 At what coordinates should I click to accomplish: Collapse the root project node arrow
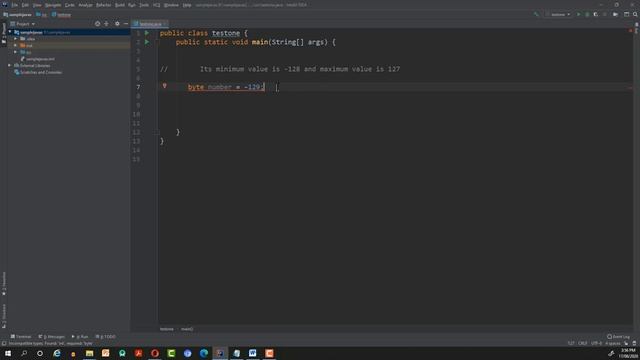10,32
